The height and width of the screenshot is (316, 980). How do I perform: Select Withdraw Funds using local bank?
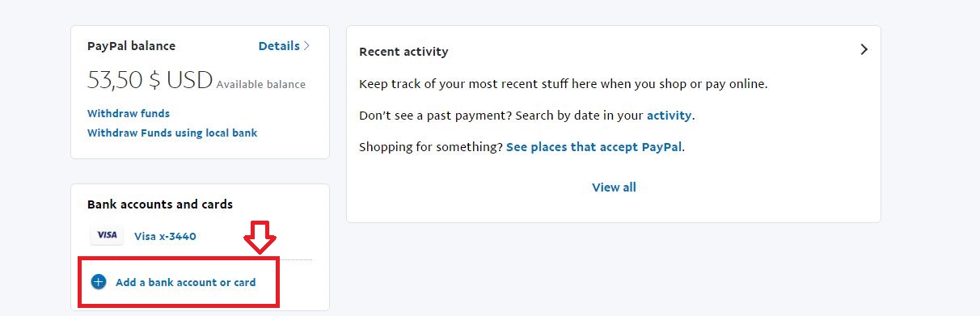(172, 133)
